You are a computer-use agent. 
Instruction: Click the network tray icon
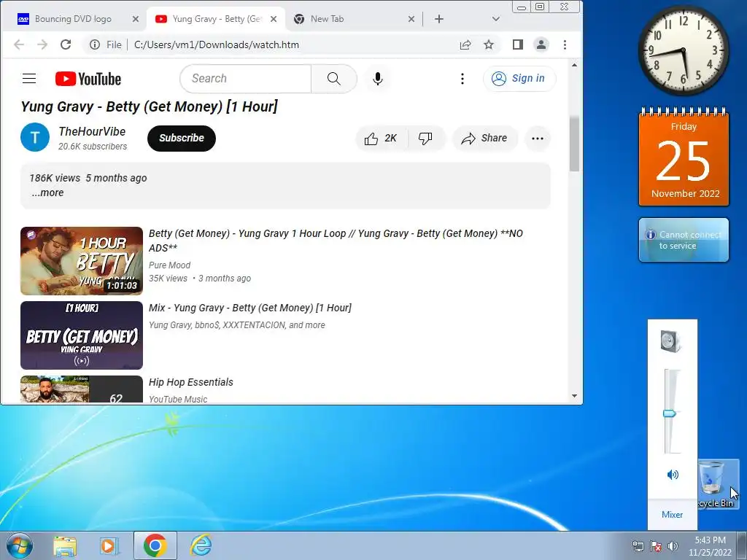tap(638, 546)
